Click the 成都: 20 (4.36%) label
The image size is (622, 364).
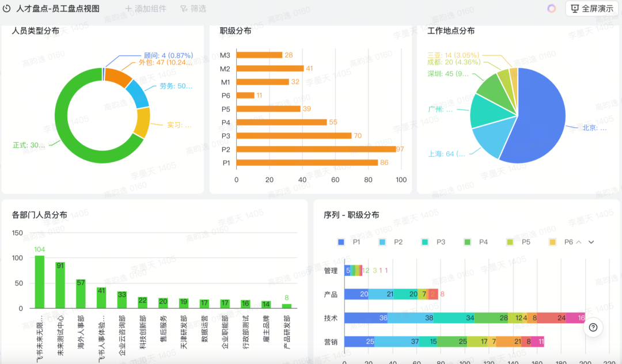(x=454, y=62)
